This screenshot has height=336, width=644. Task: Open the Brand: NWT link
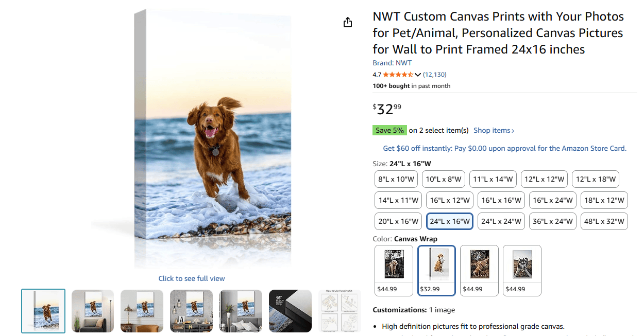click(392, 63)
